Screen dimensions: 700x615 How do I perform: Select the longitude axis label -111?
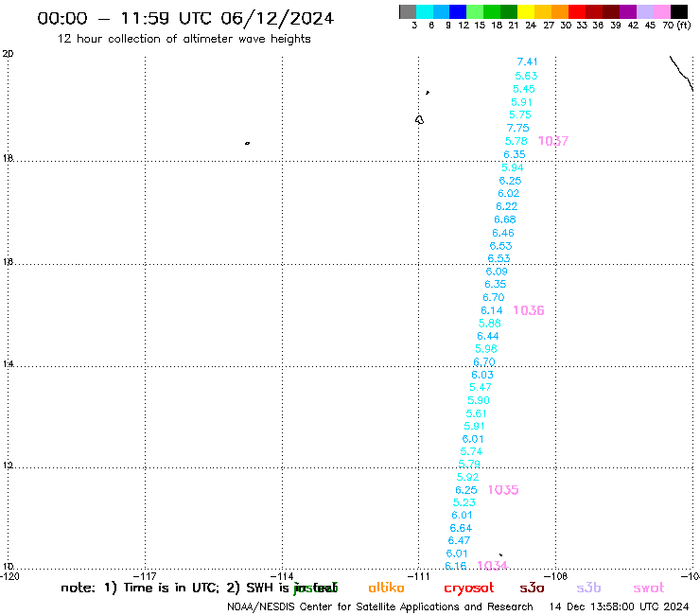tap(418, 576)
